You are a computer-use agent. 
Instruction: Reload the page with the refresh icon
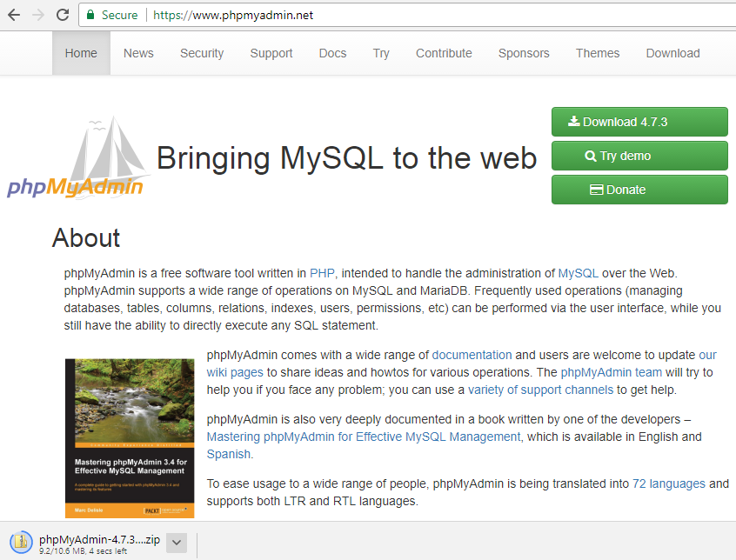[63, 15]
